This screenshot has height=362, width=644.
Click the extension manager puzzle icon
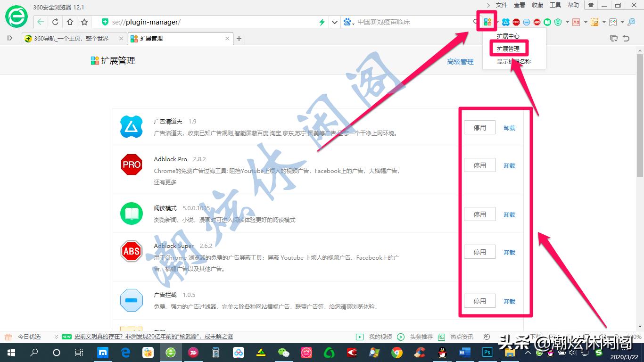tap(488, 22)
